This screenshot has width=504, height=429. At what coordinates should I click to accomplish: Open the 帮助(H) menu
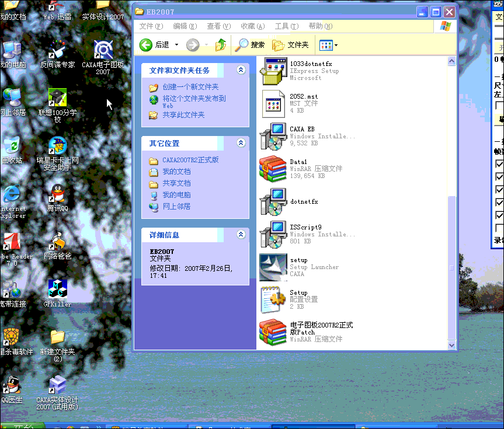321,26
